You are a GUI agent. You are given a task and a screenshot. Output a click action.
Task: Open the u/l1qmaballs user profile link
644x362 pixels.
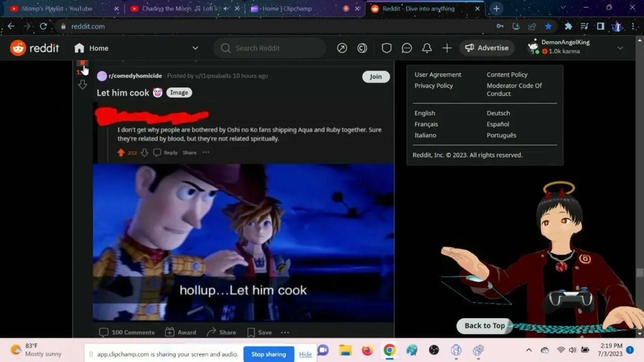click(213, 76)
